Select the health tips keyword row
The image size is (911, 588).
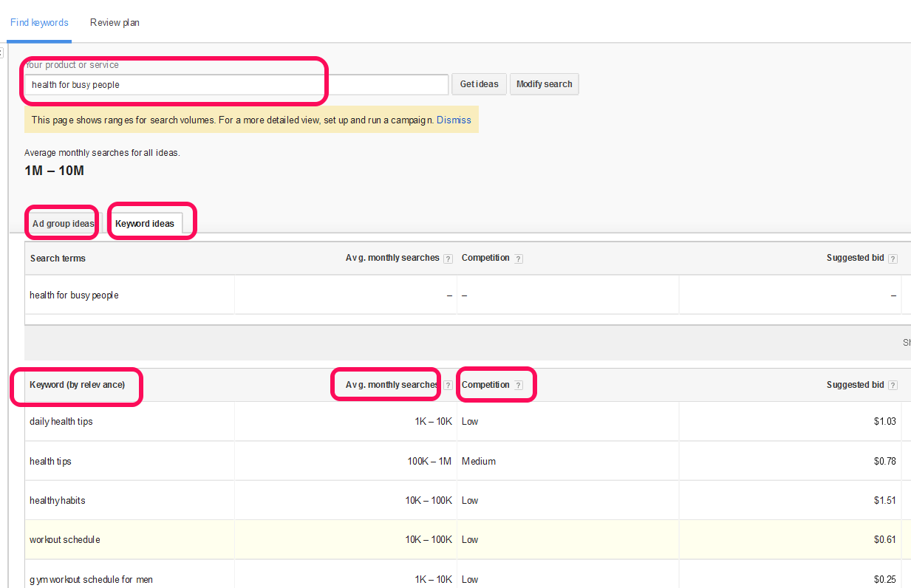(50, 461)
